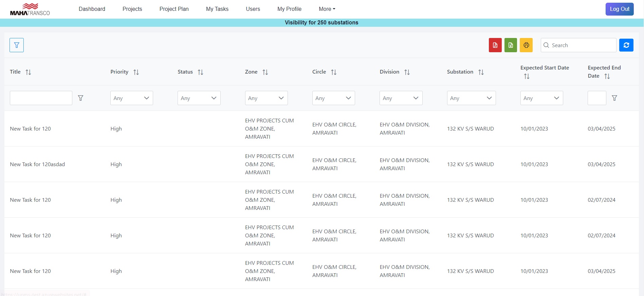
Task: Open the Status filter dropdown
Action: pos(199,98)
